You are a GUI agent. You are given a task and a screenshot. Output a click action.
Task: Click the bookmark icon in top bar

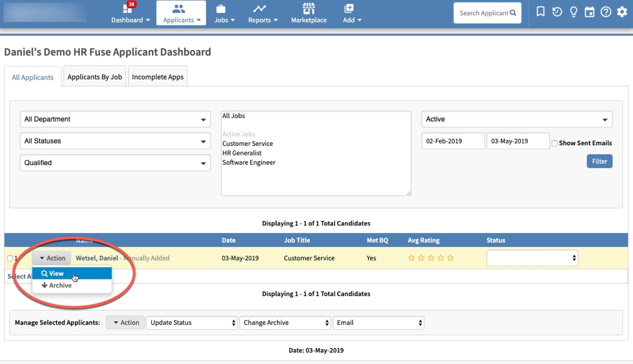coord(540,12)
